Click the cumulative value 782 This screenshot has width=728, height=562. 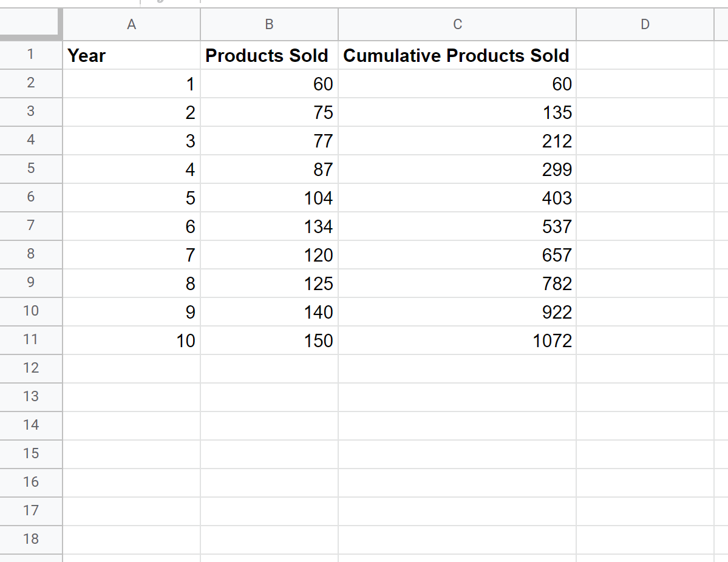point(457,283)
